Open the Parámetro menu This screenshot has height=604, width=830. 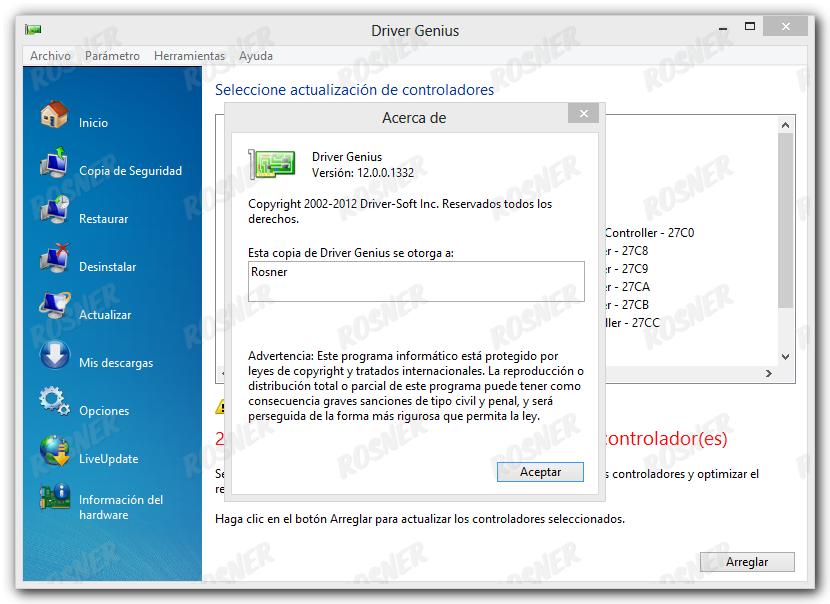(x=112, y=56)
